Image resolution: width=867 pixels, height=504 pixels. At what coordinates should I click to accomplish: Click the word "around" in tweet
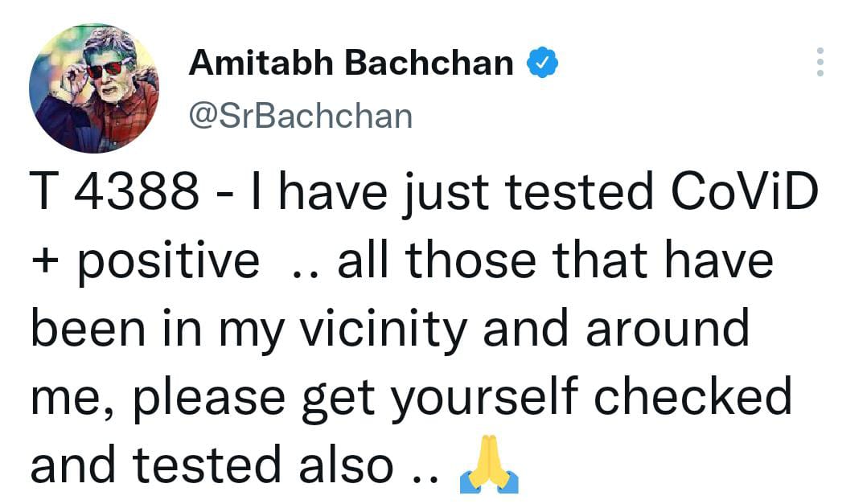(x=667, y=330)
